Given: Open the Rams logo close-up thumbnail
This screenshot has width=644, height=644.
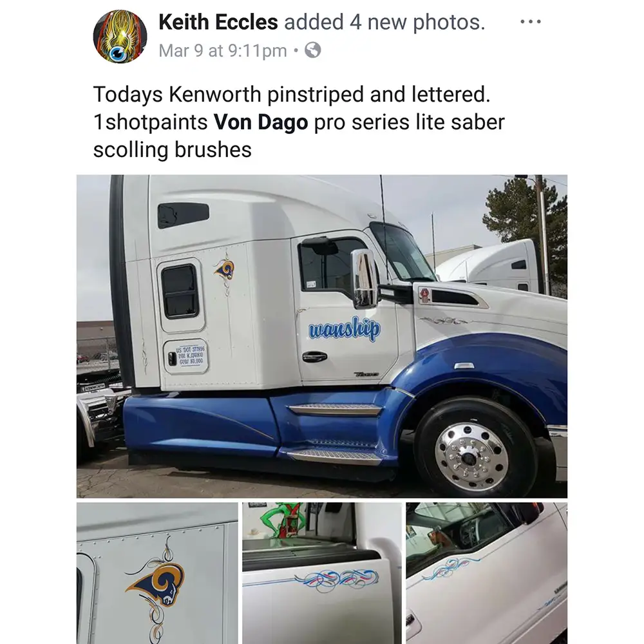Looking at the screenshot, I should (x=157, y=573).
